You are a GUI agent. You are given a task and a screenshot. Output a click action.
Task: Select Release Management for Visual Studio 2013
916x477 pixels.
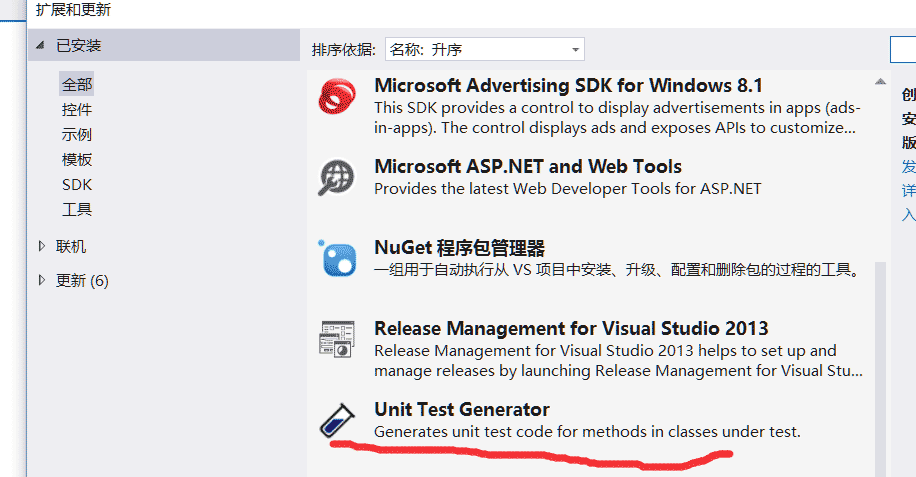(x=571, y=329)
